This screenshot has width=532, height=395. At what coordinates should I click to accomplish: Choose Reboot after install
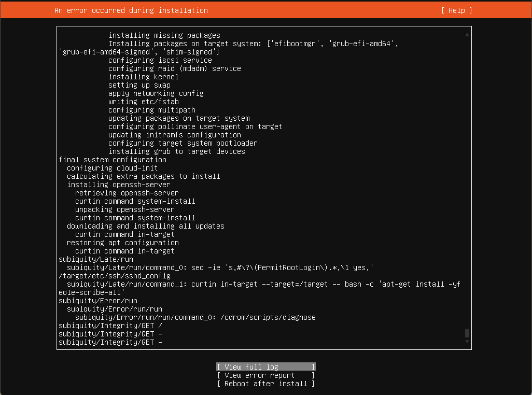[x=265, y=384]
